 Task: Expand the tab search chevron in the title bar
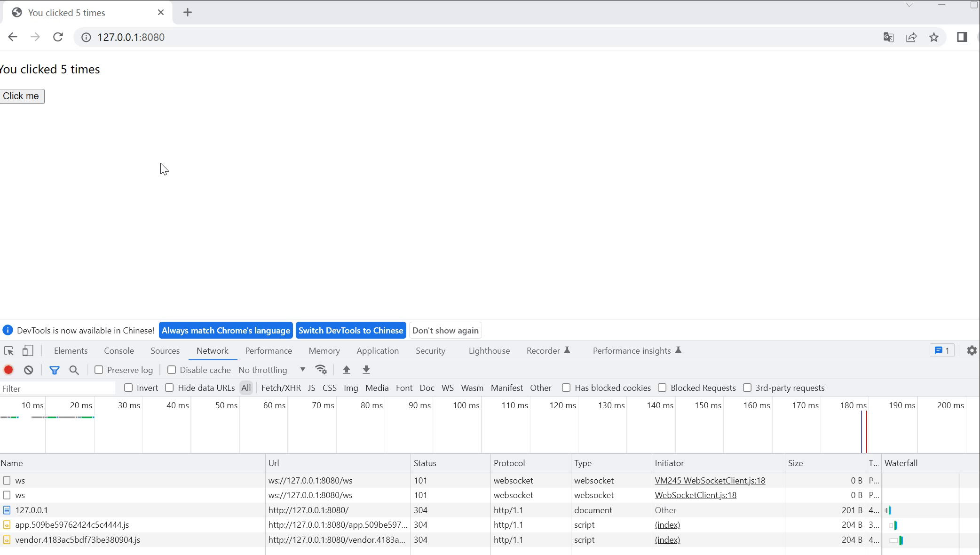909,5
